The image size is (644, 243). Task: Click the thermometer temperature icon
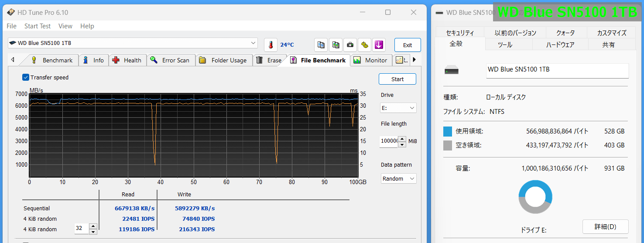pos(271,45)
